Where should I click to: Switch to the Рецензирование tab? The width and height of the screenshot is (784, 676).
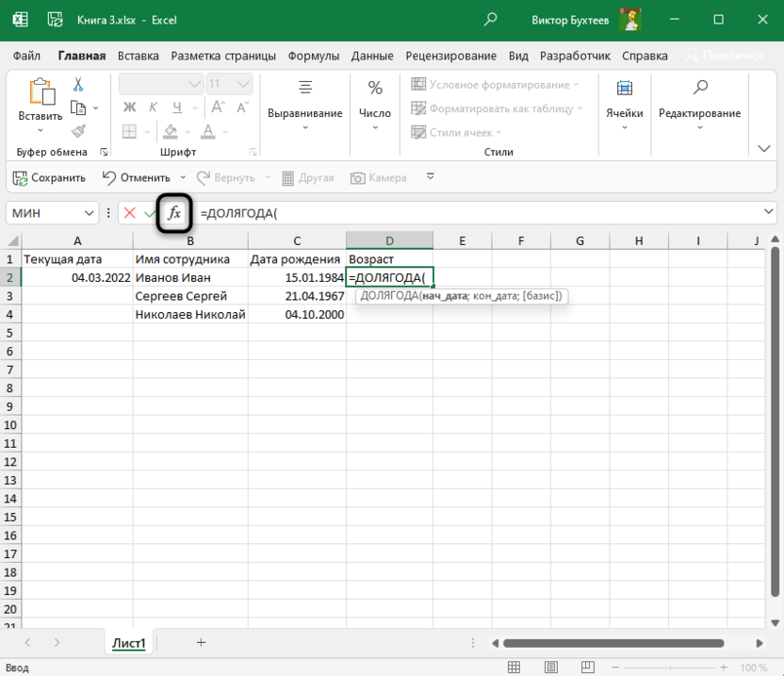point(451,56)
